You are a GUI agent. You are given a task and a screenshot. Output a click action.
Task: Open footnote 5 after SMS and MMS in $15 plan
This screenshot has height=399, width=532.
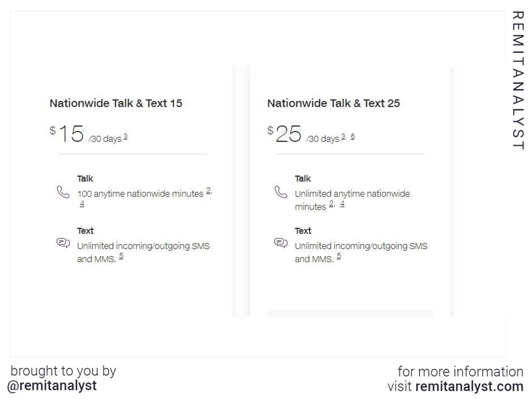coord(121,256)
